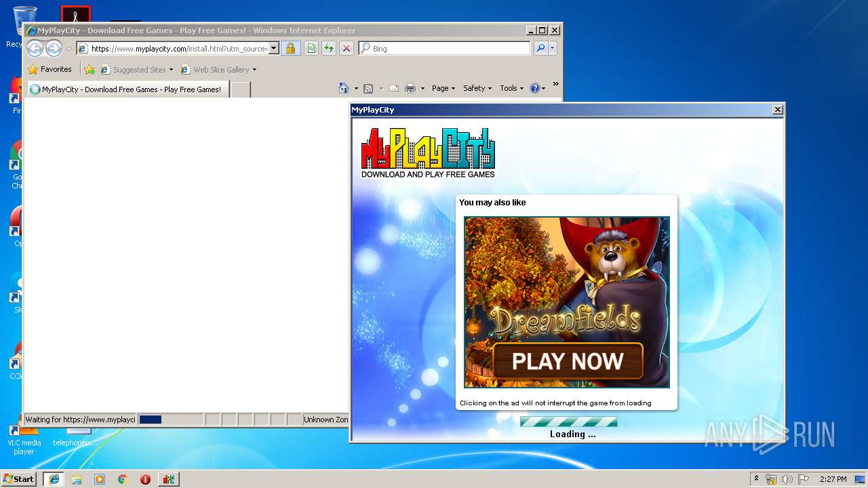868x488 pixels.
Task: Click 'Waiting for https://www.myplayci' status text
Action: (80, 420)
